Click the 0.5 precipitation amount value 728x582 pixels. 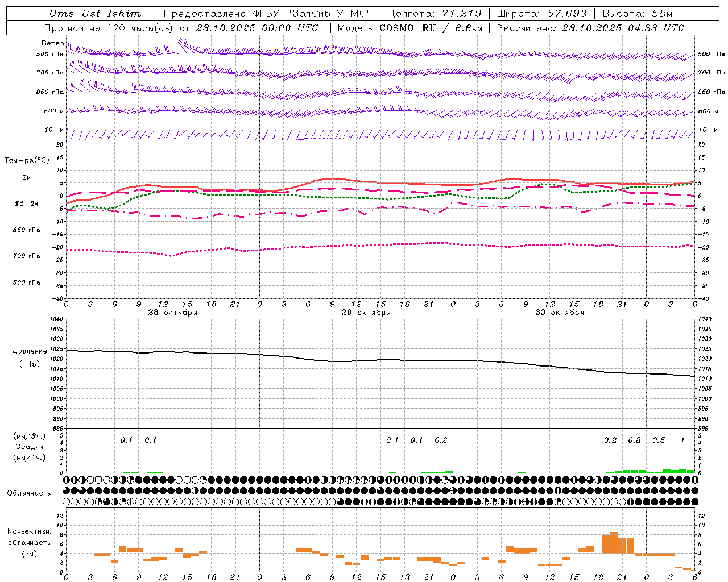pyautogui.click(x=659, y=440)
